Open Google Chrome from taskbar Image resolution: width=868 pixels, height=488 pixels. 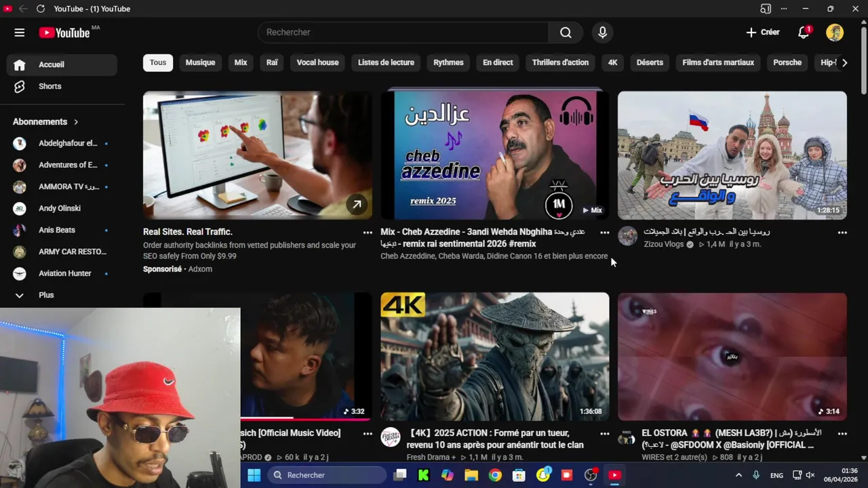tap(495, 475)
